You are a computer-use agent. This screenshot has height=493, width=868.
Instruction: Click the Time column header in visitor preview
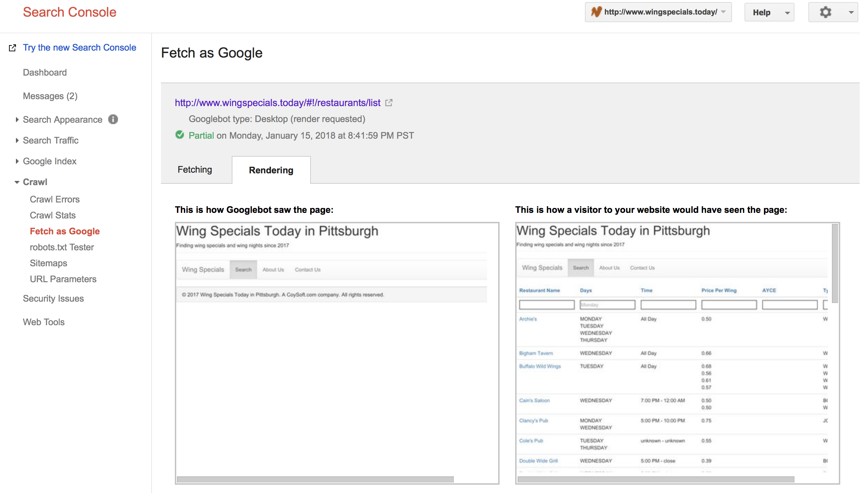647,291
